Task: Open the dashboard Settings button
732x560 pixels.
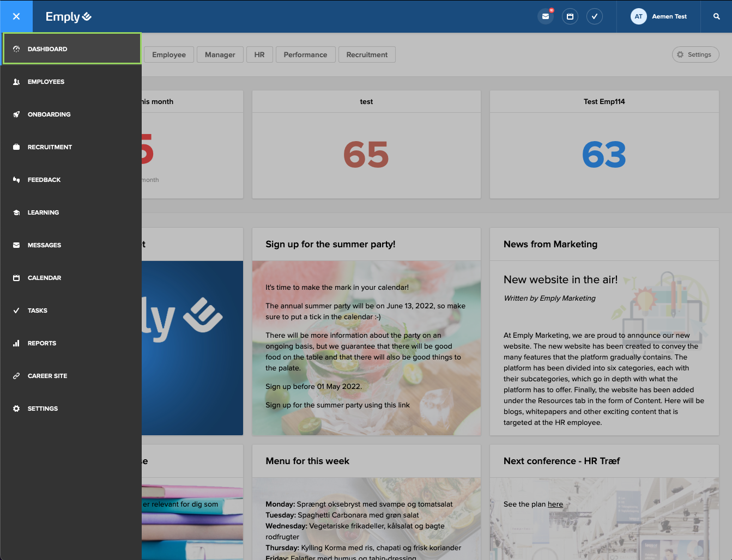Action: coord(695,54)
